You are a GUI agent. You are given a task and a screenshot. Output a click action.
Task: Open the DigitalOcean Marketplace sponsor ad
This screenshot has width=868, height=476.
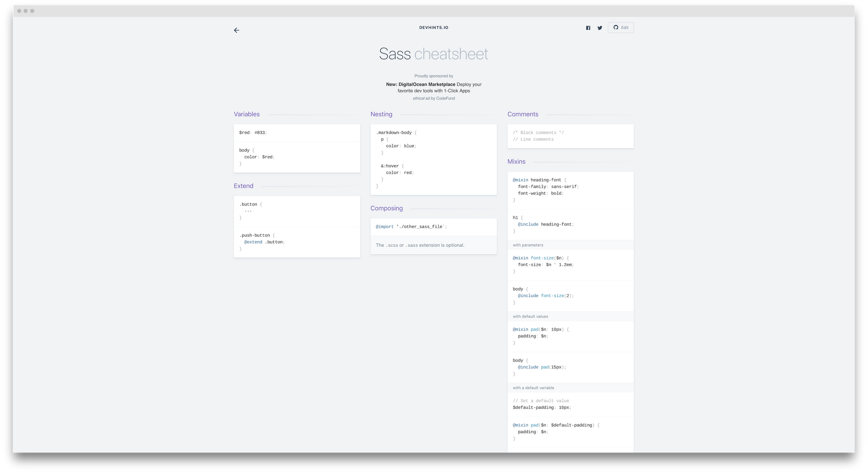pyautogui.click(x=421, y=84)
